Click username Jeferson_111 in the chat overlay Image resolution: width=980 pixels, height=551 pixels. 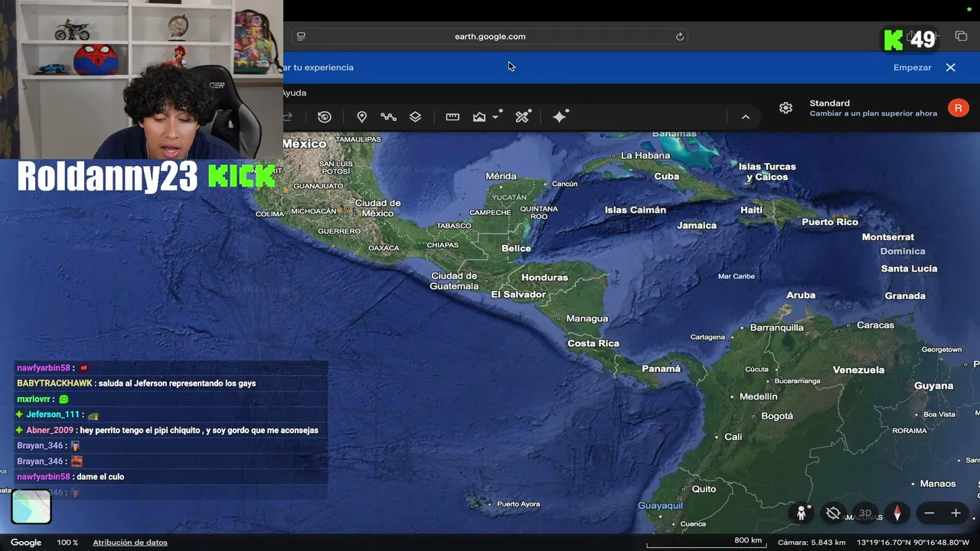[53, 415]
